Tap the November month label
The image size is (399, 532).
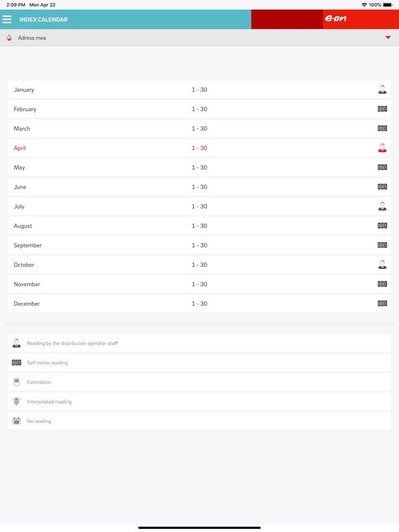(27, 285)
